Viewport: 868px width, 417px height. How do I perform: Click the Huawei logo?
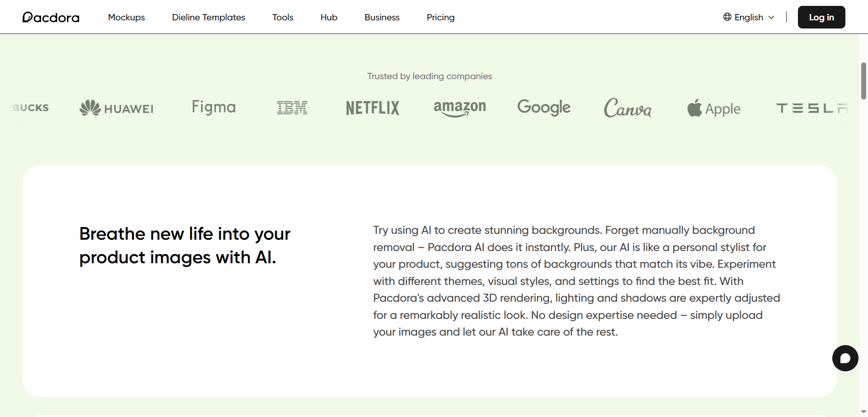point(117,108)
